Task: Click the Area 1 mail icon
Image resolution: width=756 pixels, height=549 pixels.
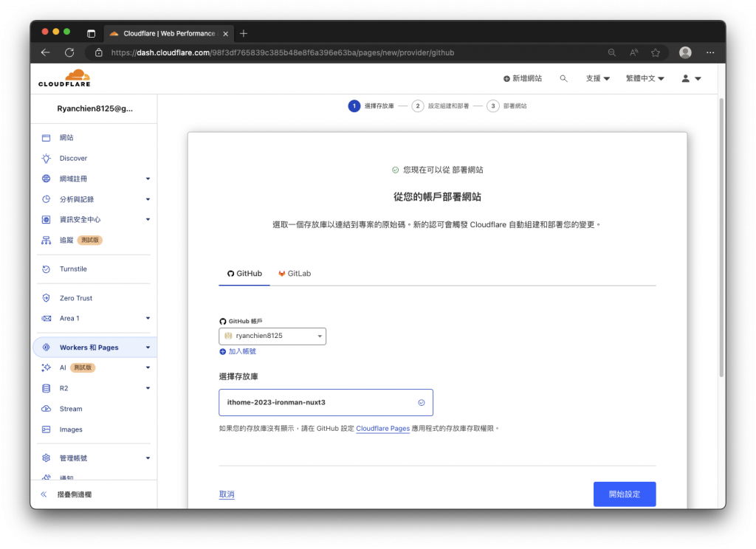Action: [47, 318]
